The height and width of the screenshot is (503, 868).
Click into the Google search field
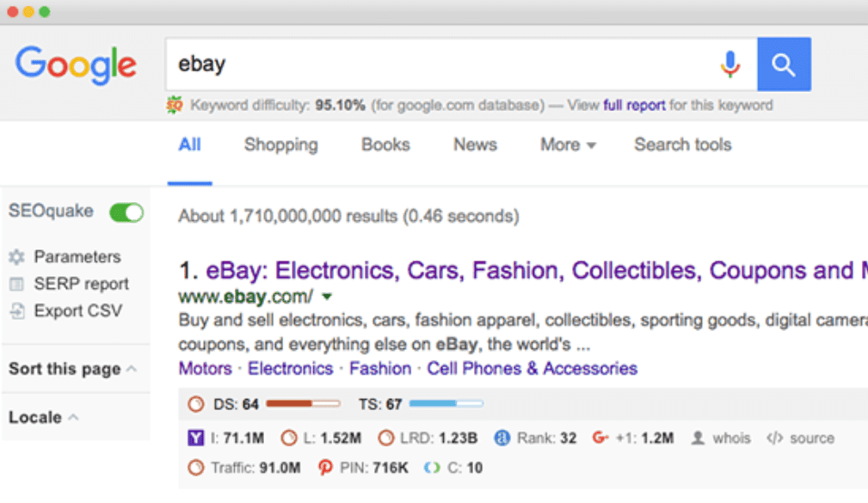(x=439, y=64)
